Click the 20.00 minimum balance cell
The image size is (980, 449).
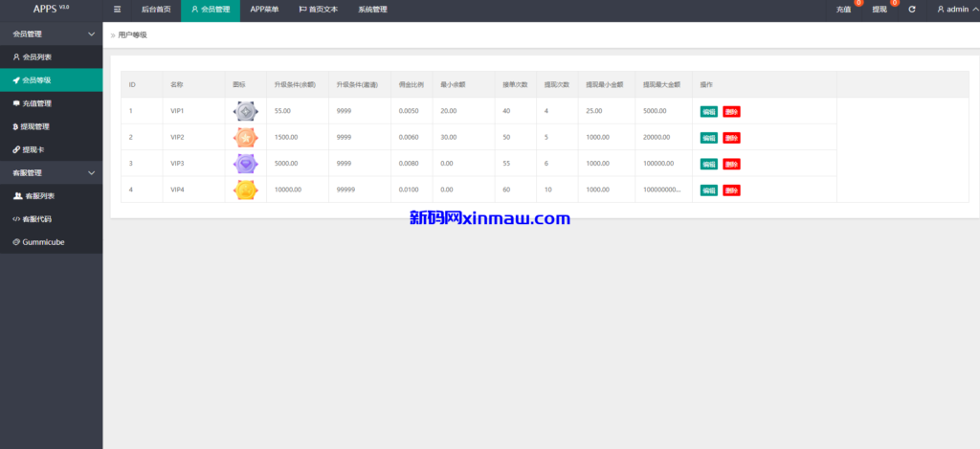pyautogui.click(x=464, y=111)
